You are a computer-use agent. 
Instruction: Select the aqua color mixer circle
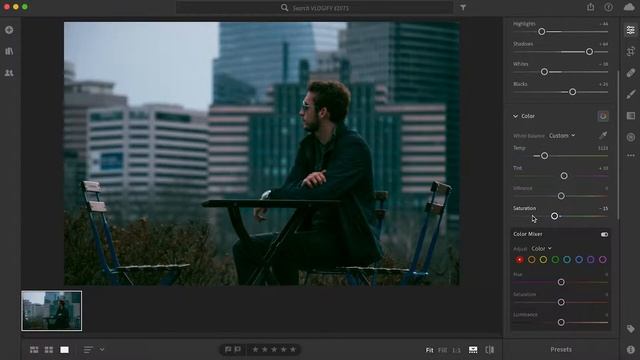click(x=567, y=260)
